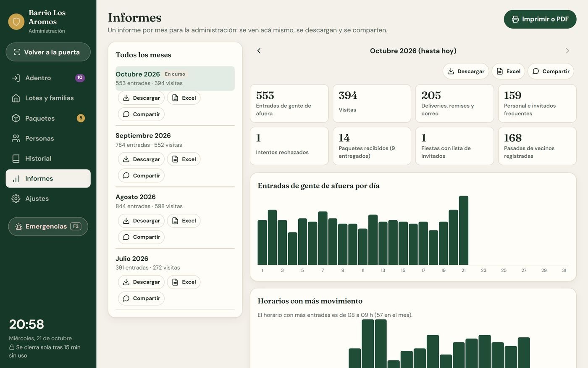Click the gear icon for Ajustes
This screenshot has width=588, height=368.
[16, 199]
